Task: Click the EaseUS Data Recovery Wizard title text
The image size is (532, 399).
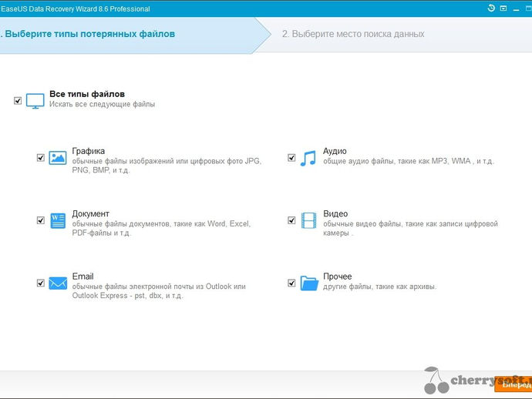Action: point(75,8)
